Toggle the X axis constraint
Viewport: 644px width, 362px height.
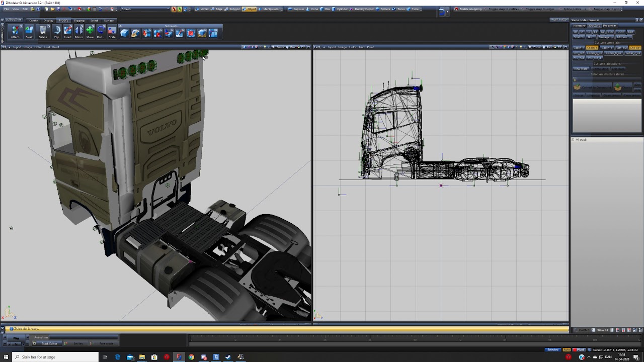tap(174, 9)
